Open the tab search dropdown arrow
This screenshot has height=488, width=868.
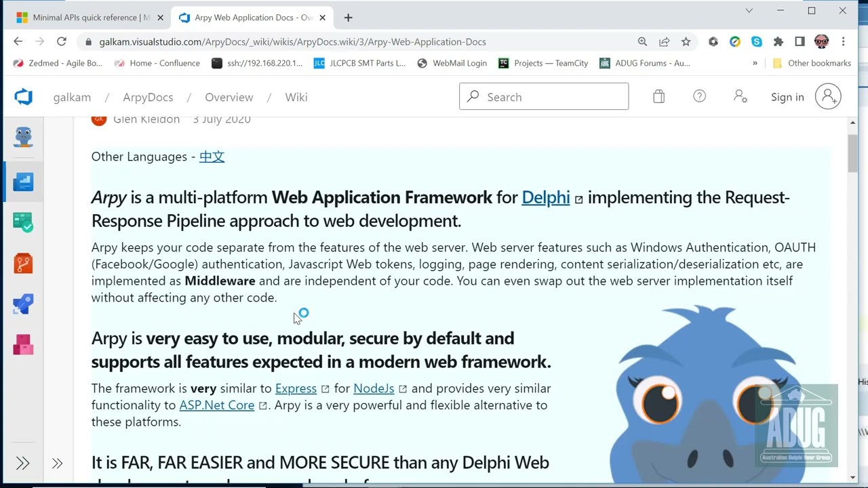tap(749, 10)
